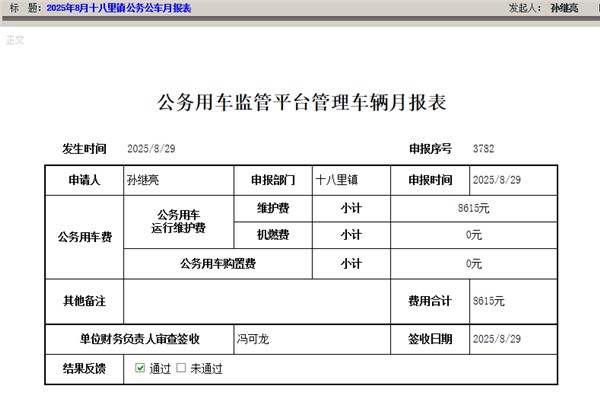Check the 通过 checkbox
Screen dimensions: 600x398
click(x=140, y=368)
